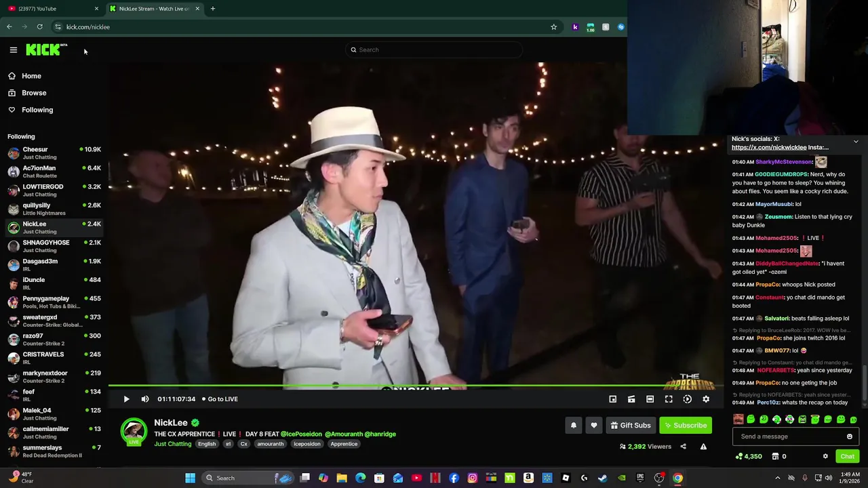This screenshot has width=868, height=488.
Task: Open video player settings gear
Action: pyautogui.click(x=706, y=399)
